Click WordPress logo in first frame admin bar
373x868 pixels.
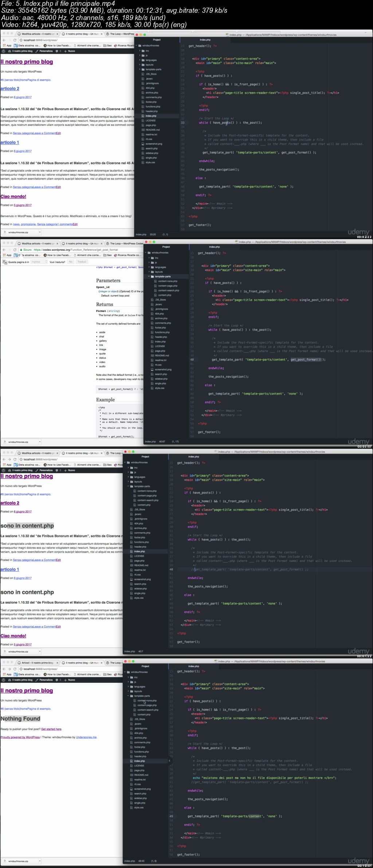click(4, 51)
